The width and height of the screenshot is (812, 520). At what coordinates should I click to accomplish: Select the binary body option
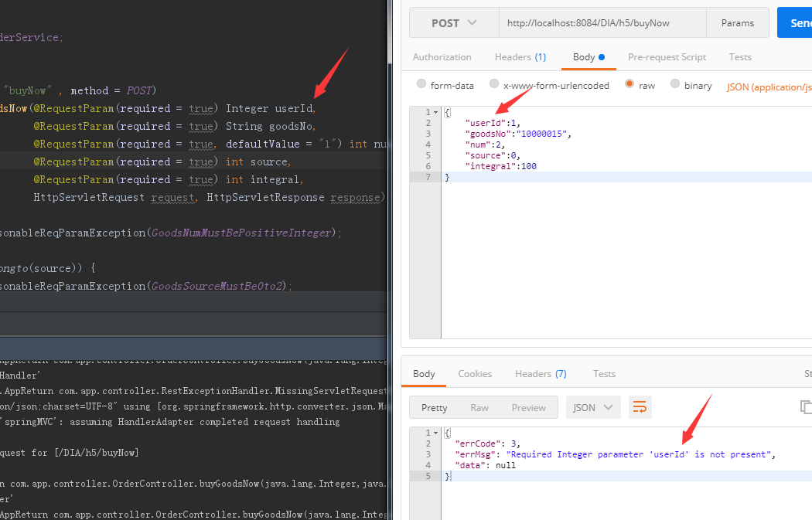[x=676, y=85]
